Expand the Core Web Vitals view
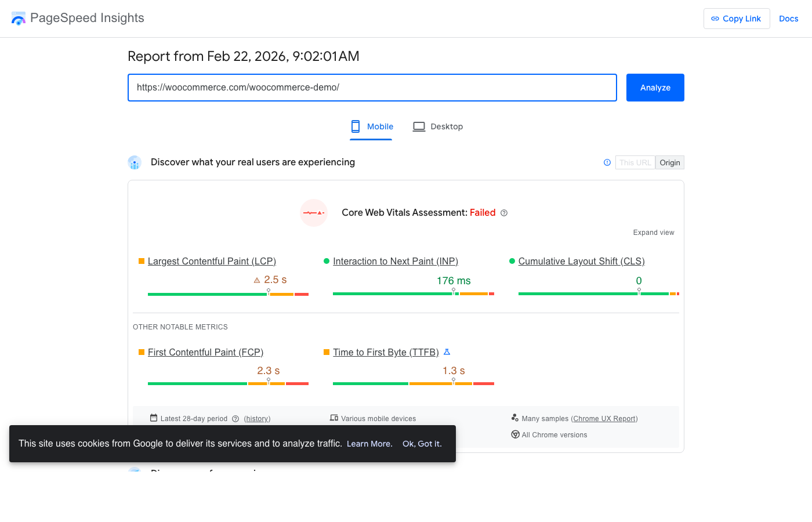The image size is (812, 522). pos(654,232)
